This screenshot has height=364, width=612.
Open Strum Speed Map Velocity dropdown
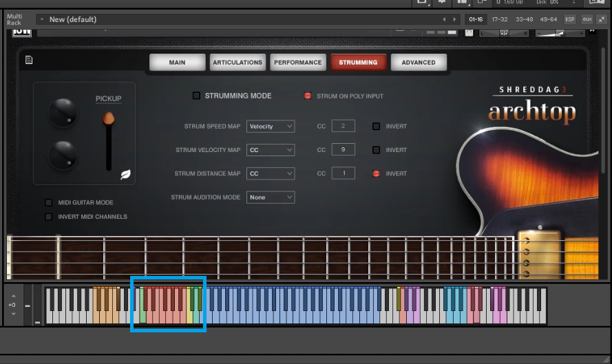[x=271, y=127]
